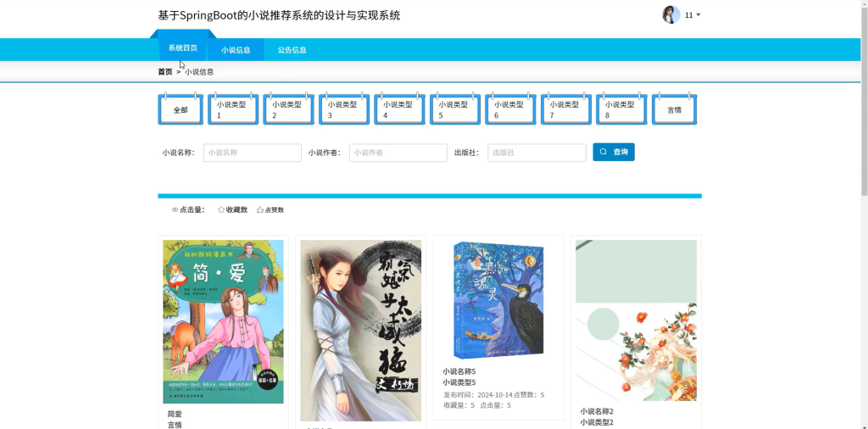The image size is (868, 429).
Task: Select the 言情 category card
Action: [674, 109]
